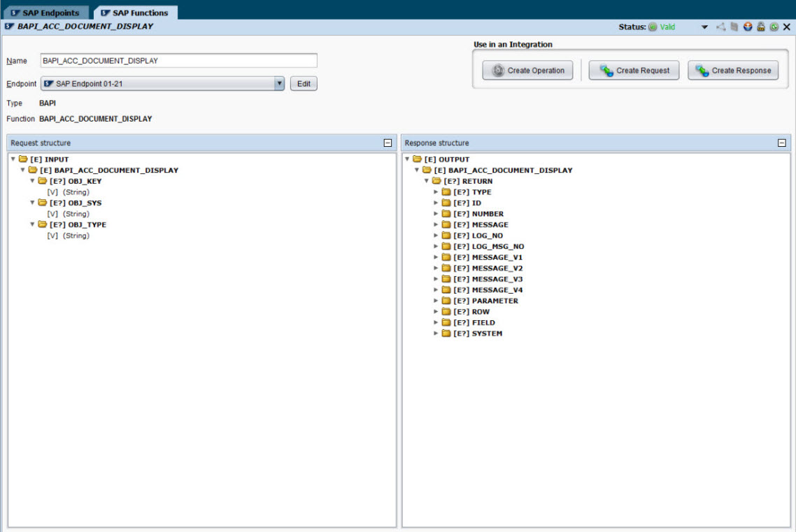Collapse BAPI_ACC_DOCUMENT_DISPLAY node in Request structure
The image size is (796, 532).
click(23, 170)
